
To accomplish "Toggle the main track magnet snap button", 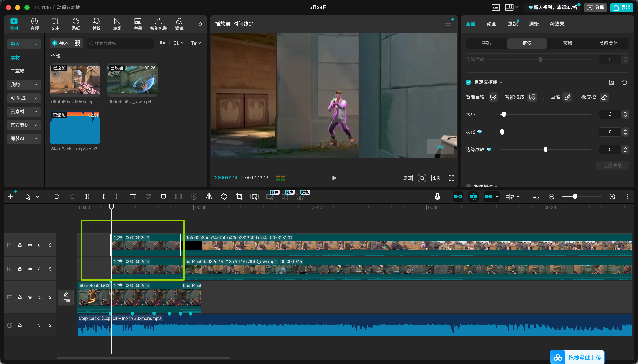I will 458,197.
